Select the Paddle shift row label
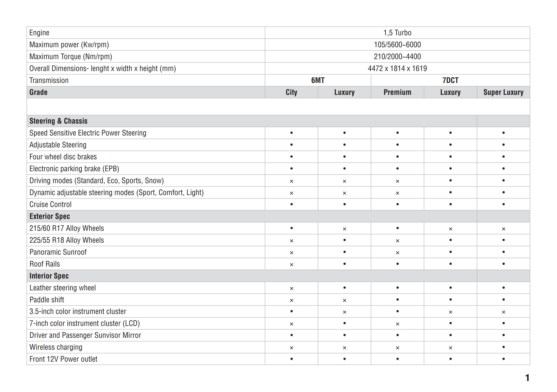This screenshot has width=557, height=392. click(47, 300)
